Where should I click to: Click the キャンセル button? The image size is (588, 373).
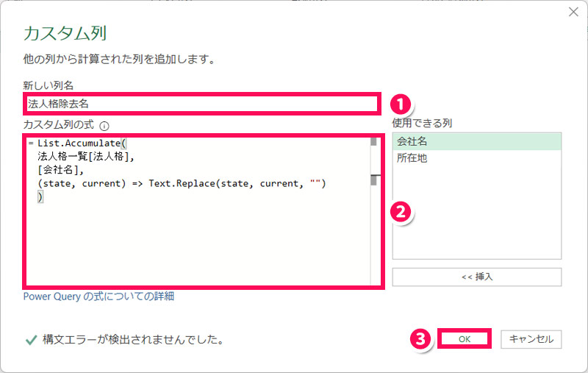tap(531, 339)
